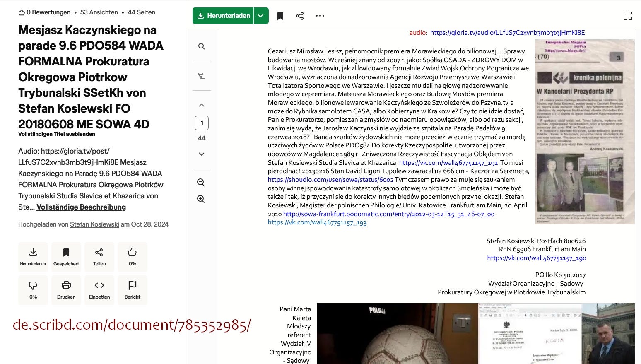Zoom in with the plus magnifier icon
The height and width of the screenshot is (364, 641).
pos(201,199)
